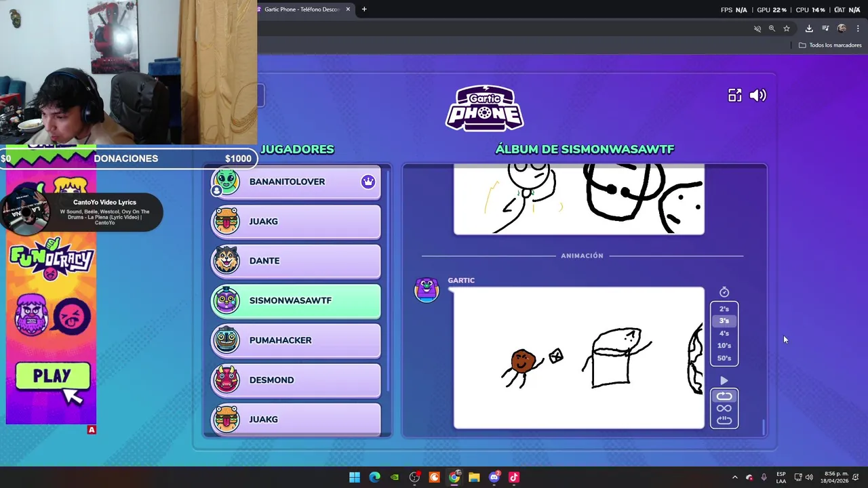Switch the ESP LAA input language

tap(781, 478)
